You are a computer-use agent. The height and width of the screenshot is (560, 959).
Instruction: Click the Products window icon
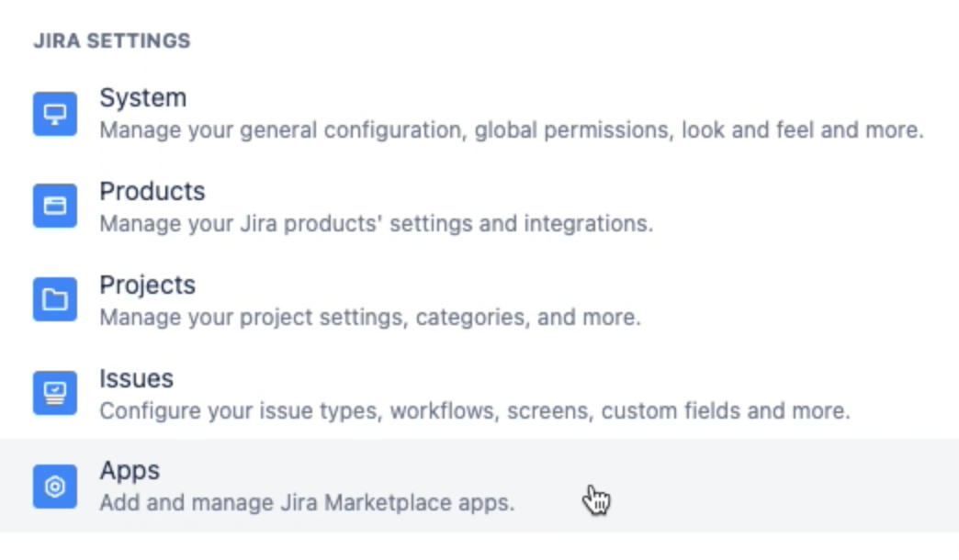tap(55, 206)
